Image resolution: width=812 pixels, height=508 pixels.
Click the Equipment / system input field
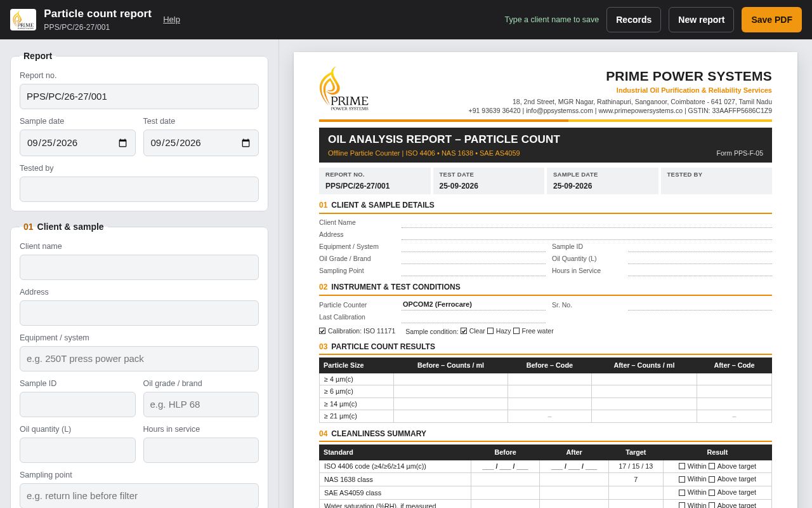(x=139, y=359)
